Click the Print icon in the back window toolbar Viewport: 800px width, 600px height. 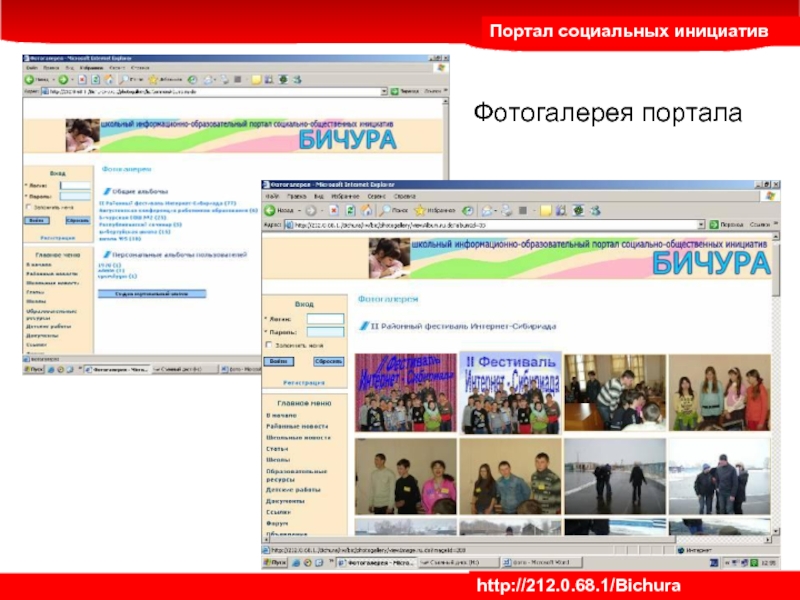point(224,80)
